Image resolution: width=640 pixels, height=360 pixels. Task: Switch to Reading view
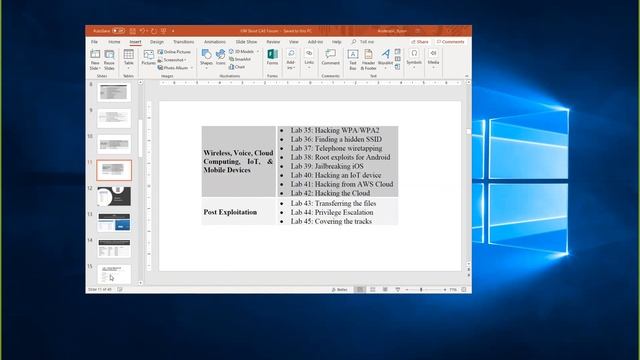point(385,289)
